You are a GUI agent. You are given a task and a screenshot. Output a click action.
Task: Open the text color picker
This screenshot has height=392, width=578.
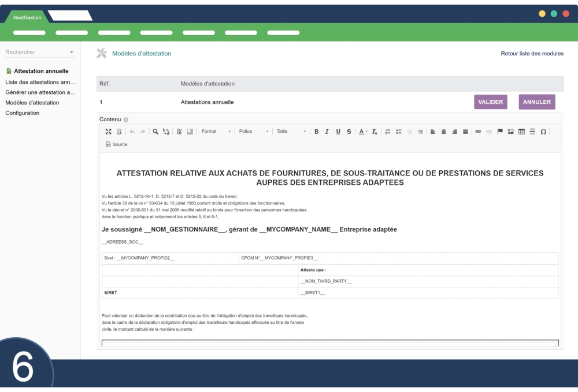[362, 132]
